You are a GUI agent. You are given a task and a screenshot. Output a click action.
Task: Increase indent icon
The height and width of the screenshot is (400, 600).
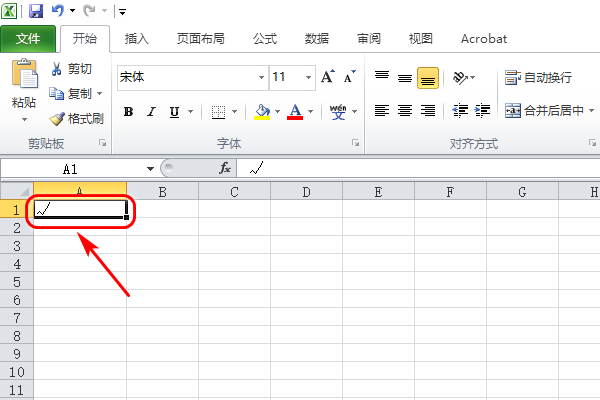pos(483,111)
